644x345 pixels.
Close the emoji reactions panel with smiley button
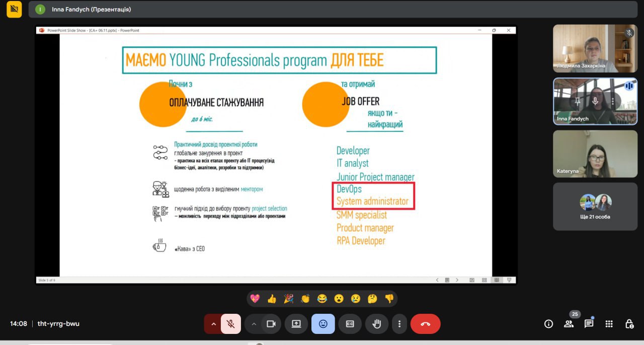coord(323,324)
